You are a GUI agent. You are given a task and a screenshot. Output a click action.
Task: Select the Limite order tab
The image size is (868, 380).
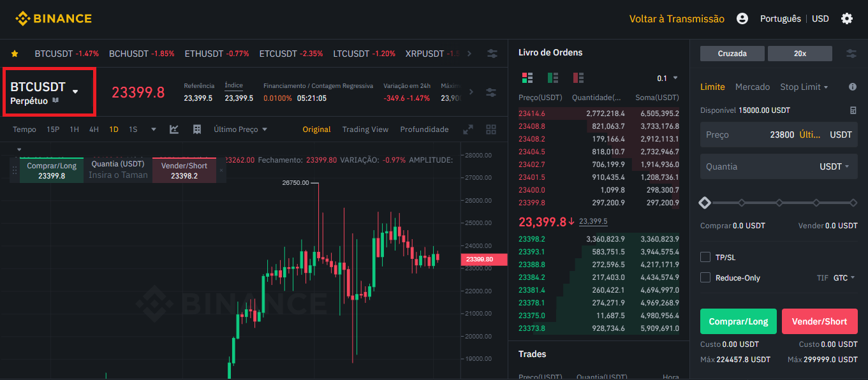tap(712, 87)
